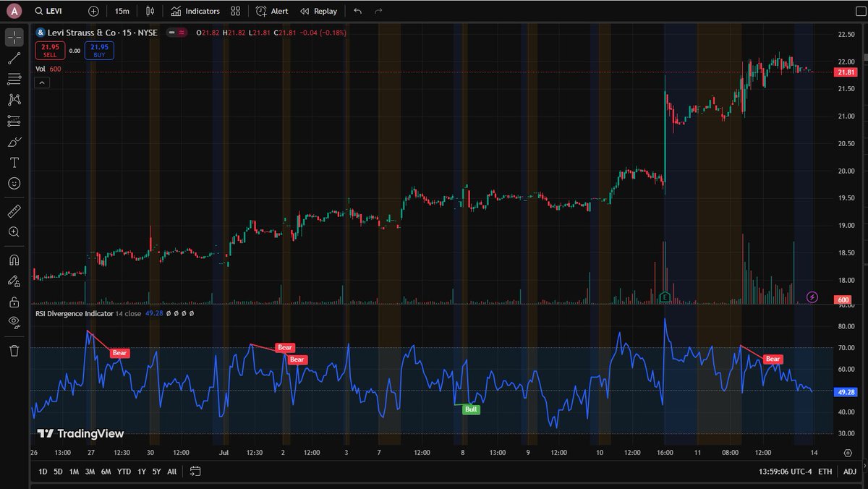The height and width of the screenshot is (489, 868).
Task: Undo the last chart action
Action: (x=357, y=12)
